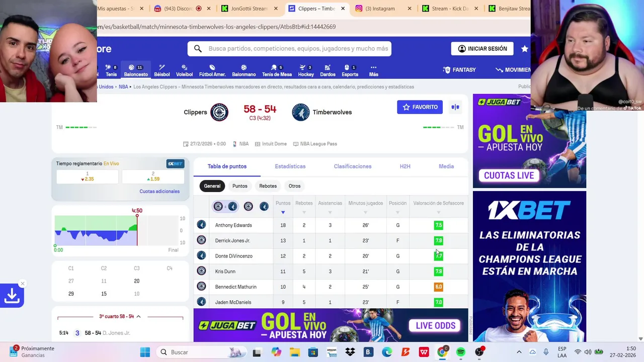
Task: Open the Dropbox taskbar icon
Action: pyautogui.click(x=350, y=352)
